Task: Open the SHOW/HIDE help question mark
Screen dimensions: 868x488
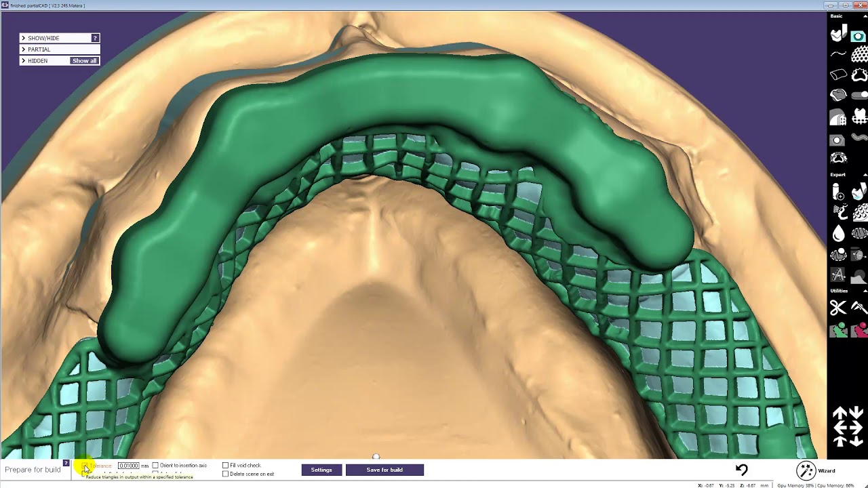Action: (x=95, y=38)
